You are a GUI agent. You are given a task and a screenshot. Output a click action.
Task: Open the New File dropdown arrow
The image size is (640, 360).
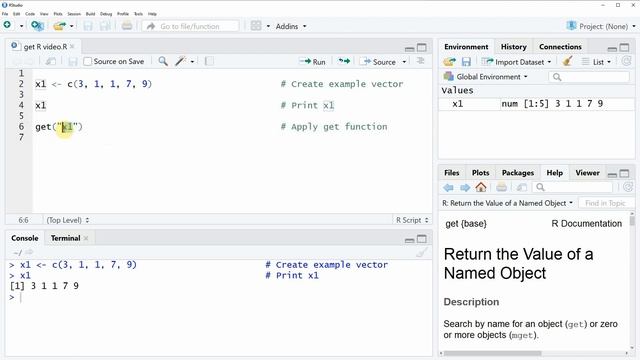click(x=21, y=26)
